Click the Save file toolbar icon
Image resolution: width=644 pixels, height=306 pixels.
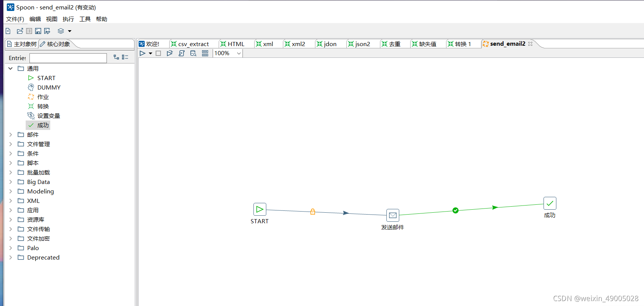click(38, 31)
